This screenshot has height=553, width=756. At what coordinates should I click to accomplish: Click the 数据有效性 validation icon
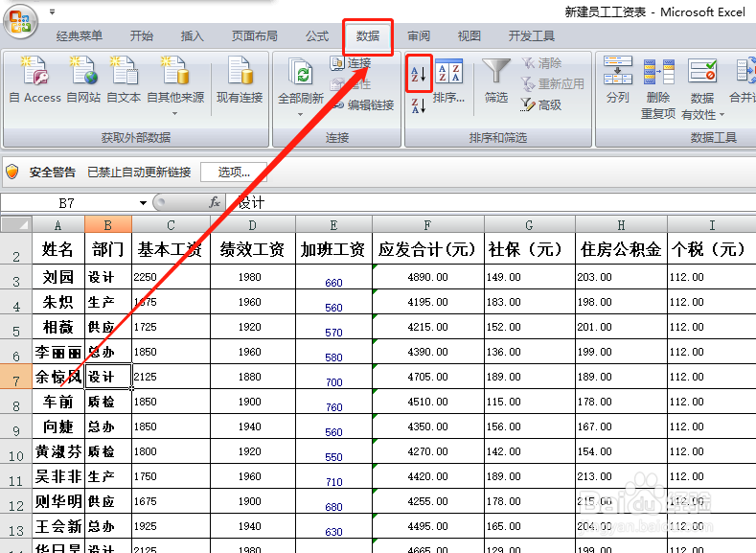coord(702,71)
